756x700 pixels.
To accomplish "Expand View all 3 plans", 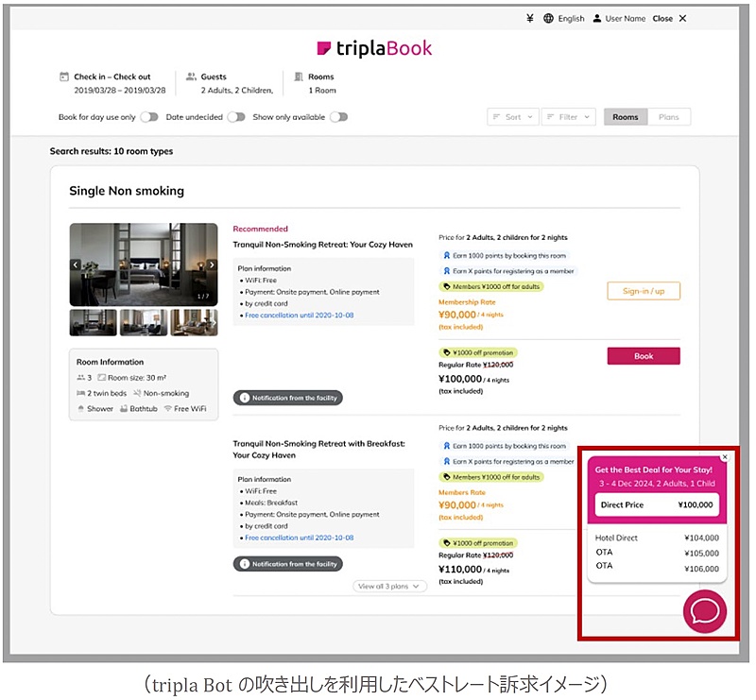I will click(389, 587).
